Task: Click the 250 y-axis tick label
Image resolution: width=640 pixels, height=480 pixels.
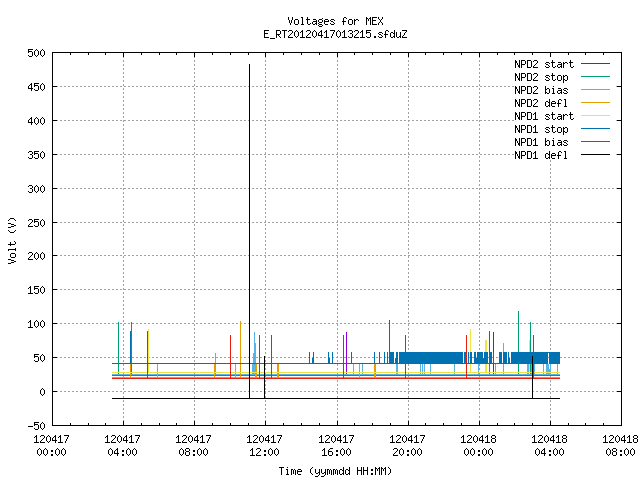Action: click(36, 222)
